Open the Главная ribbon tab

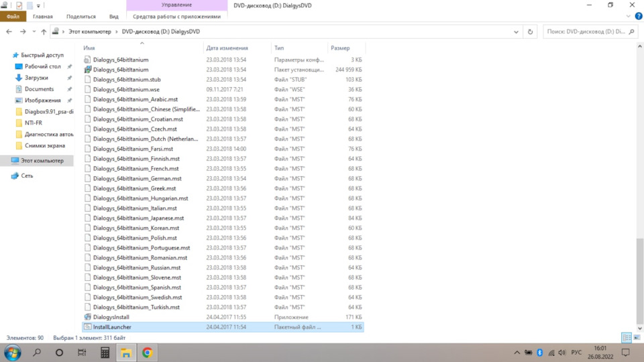pyautogui.click(x=43, y=16)
